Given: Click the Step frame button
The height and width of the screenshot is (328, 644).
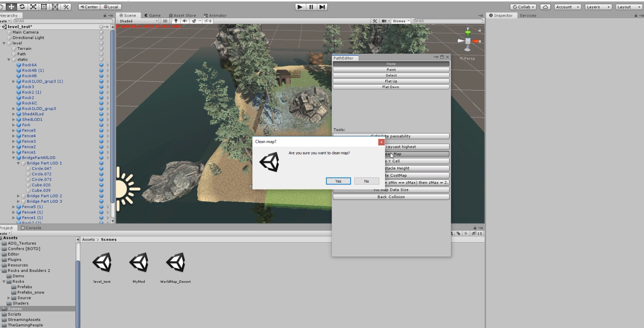Looking at the screenshot, I should click(322, 7).
